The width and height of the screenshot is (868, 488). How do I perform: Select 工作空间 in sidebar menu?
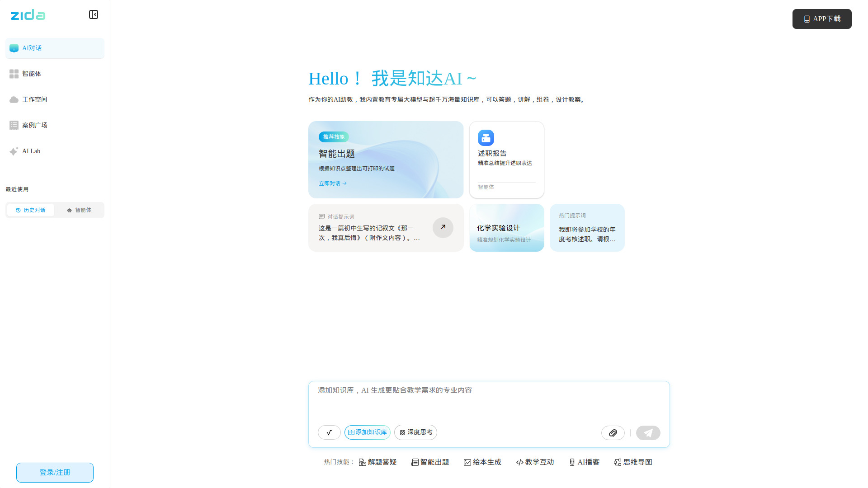pyautogui.click(x=55, y=99)
